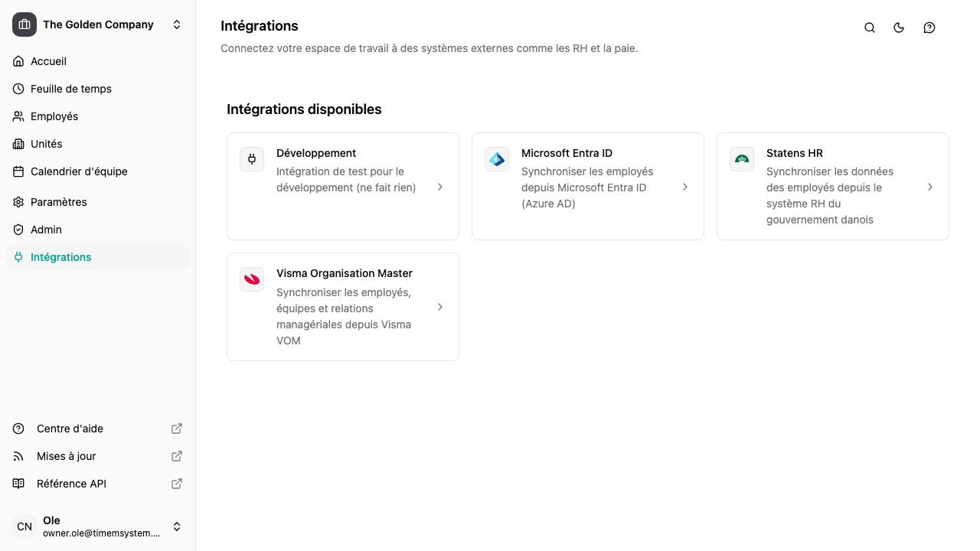The width and height of the screenshot is (980, 551).
Task: Open the Développement test integration card
Action: (342, 186)
